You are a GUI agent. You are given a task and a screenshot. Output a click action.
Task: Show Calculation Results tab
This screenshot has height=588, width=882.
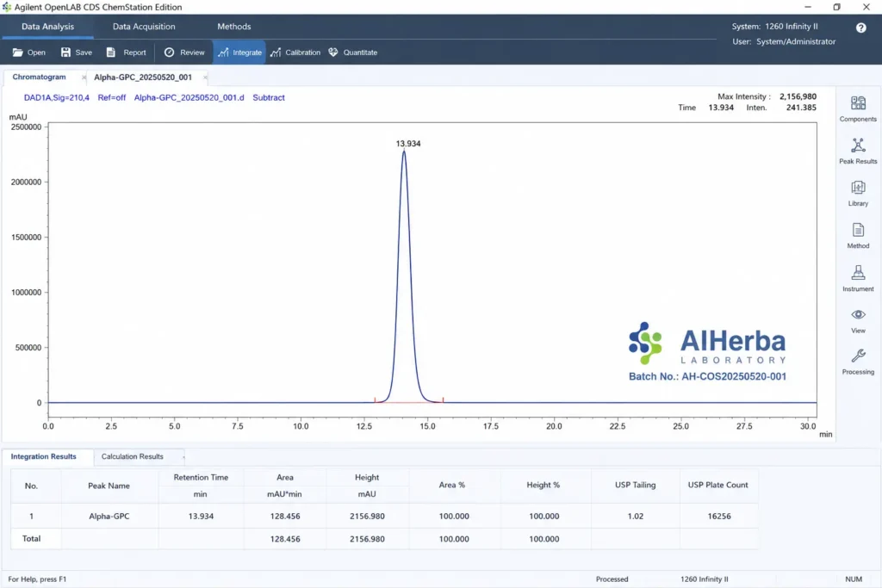132,456
